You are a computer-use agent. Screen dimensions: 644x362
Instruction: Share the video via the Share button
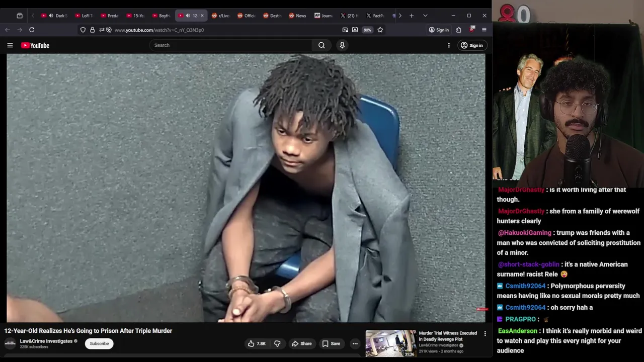point(302,343)
